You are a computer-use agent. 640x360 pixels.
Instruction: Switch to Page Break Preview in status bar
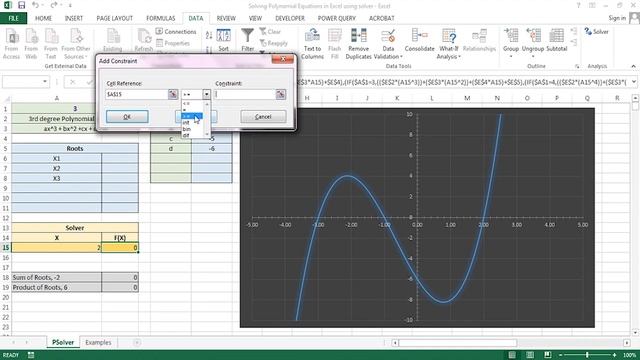point(548,355)
